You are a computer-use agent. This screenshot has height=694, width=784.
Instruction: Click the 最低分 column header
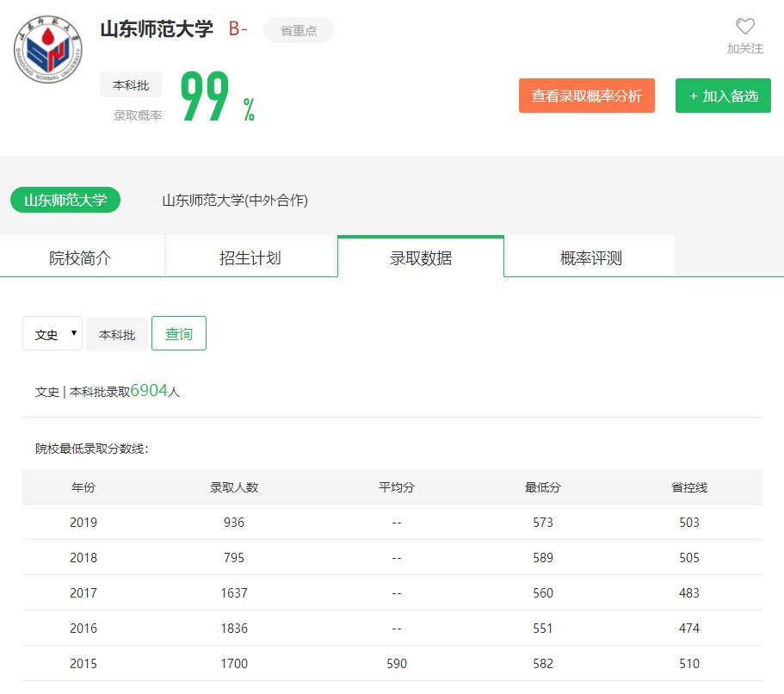(543, 487)
